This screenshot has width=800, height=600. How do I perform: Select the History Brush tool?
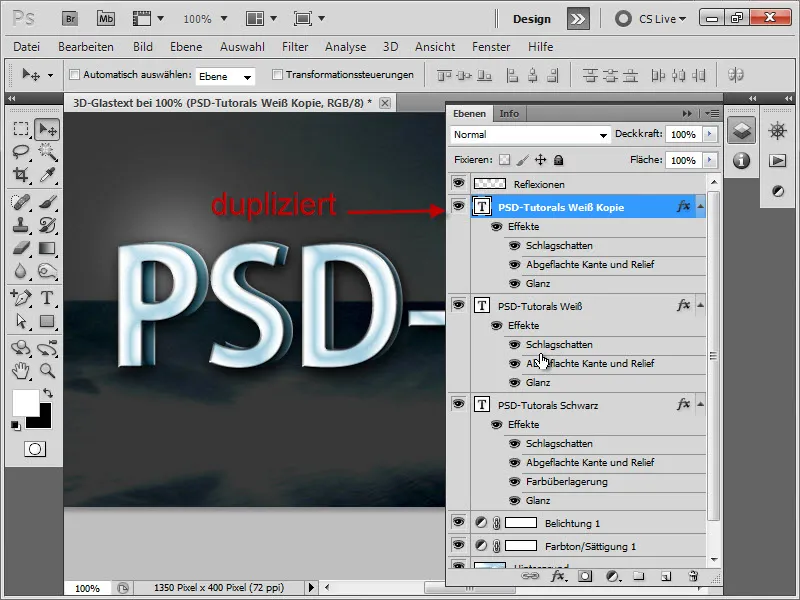(x=47, y=225)
